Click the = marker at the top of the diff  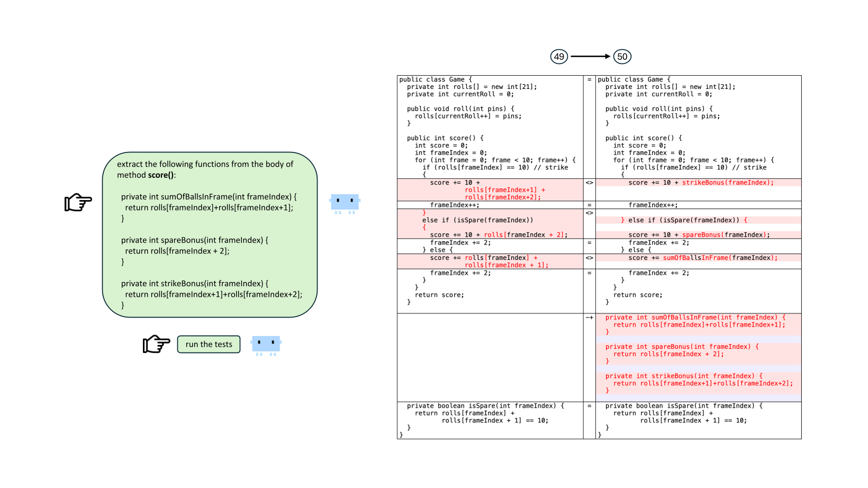point(589,79)
